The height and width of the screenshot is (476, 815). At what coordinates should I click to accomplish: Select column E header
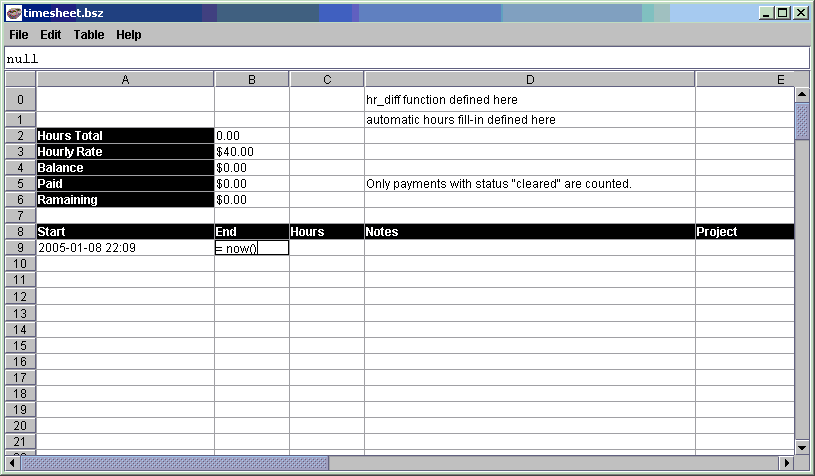pos(745,80)
